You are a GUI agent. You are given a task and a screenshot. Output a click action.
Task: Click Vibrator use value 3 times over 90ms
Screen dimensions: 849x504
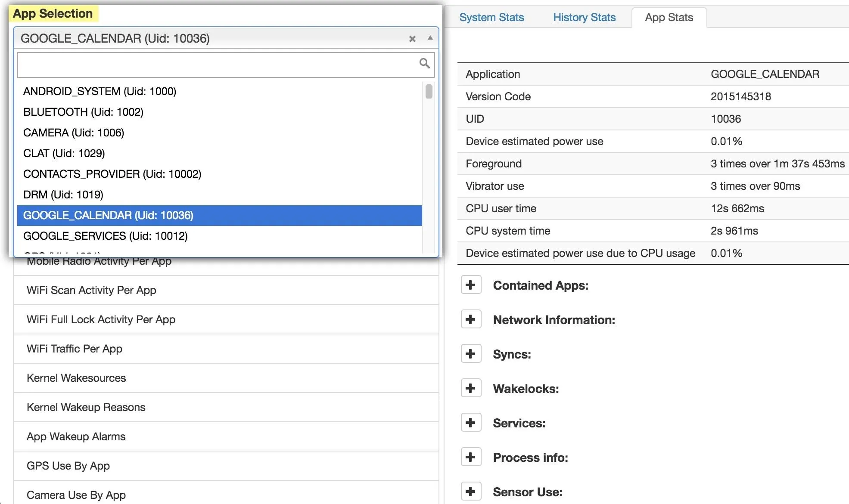tap(755, 186)
